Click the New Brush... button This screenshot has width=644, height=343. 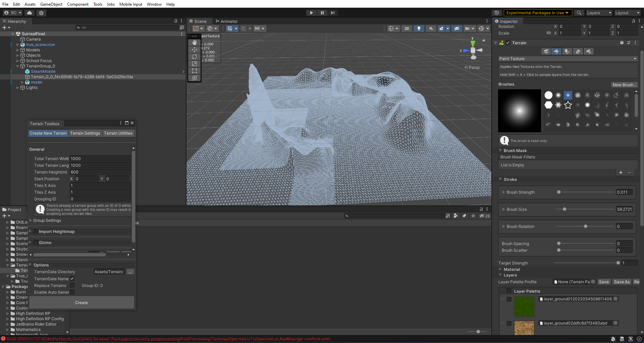point(624,85)
